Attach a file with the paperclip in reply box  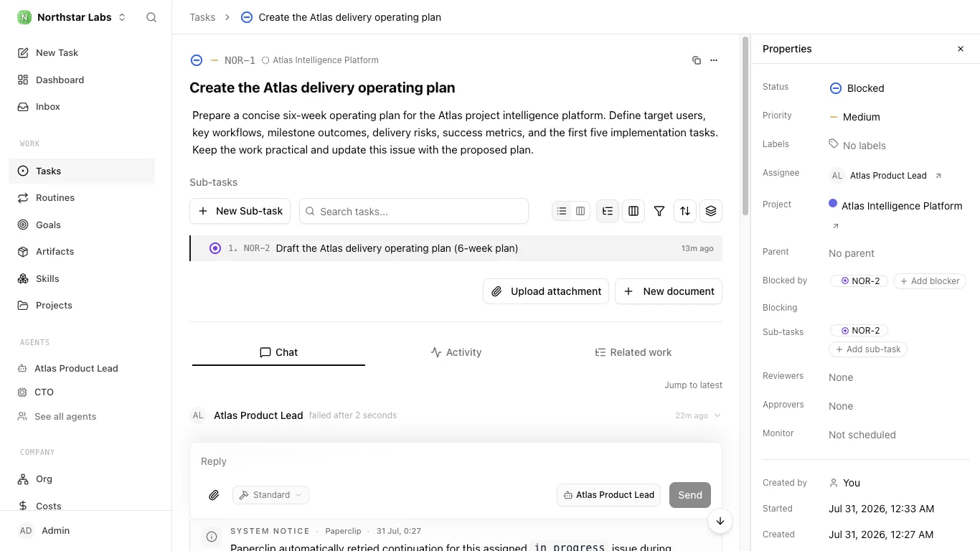point(214,495)
